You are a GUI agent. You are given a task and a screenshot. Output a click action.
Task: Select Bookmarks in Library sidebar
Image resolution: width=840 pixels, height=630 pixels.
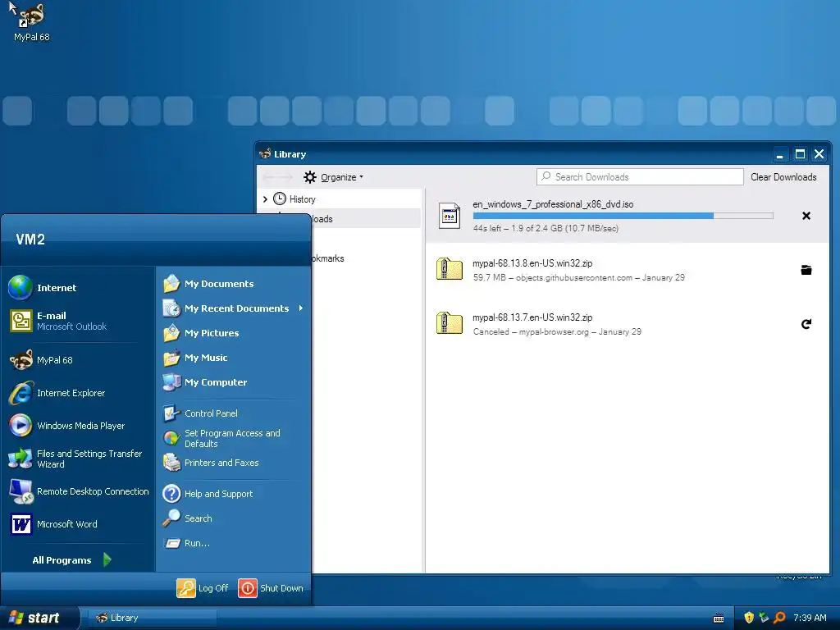tap(328, 258)
